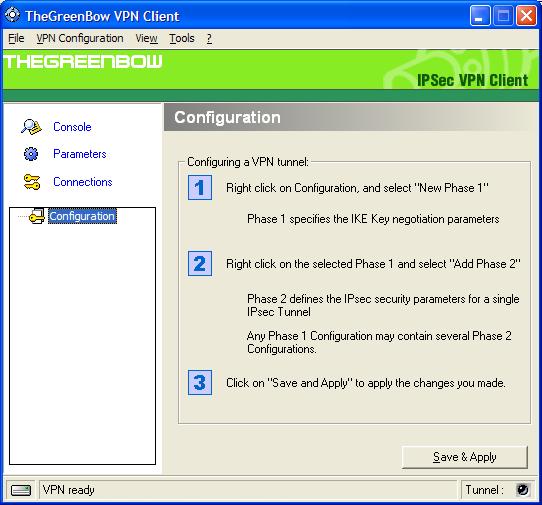Viewport: 542px width, 505px height.
Task: Open the File menu
Action: point(16,38)
